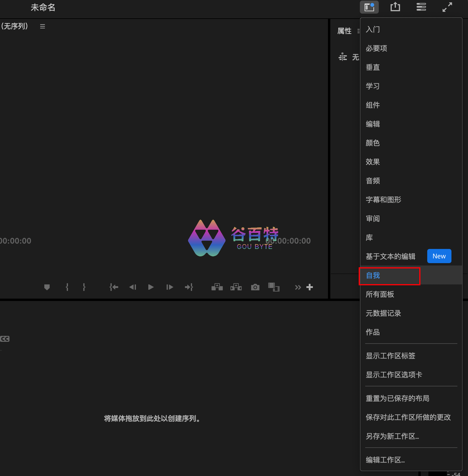This screenshot has height=476, width=468.
Task: Open the (无序列) panel hamburger menu
Action: pos(43,26)
